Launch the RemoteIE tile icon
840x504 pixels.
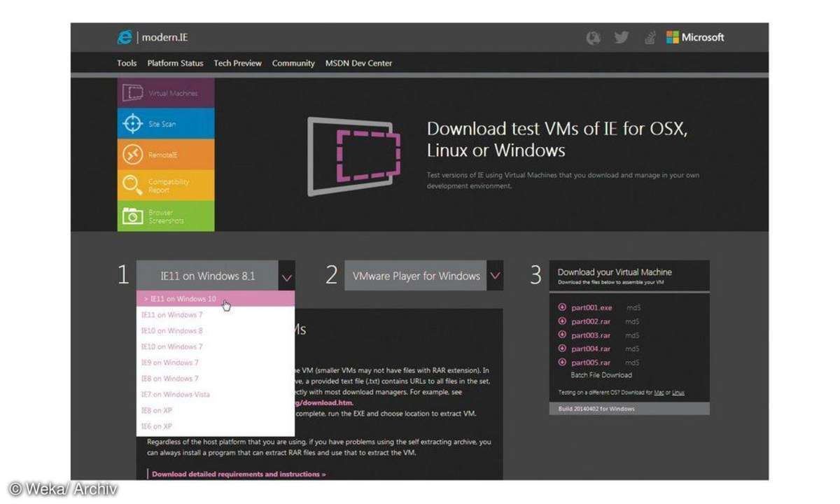tap(132, 155)
